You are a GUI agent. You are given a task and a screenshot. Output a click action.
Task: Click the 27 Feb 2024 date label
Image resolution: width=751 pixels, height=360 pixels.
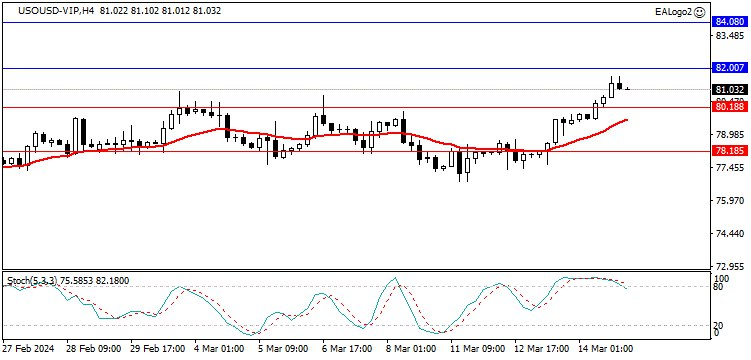pos(28,348)
